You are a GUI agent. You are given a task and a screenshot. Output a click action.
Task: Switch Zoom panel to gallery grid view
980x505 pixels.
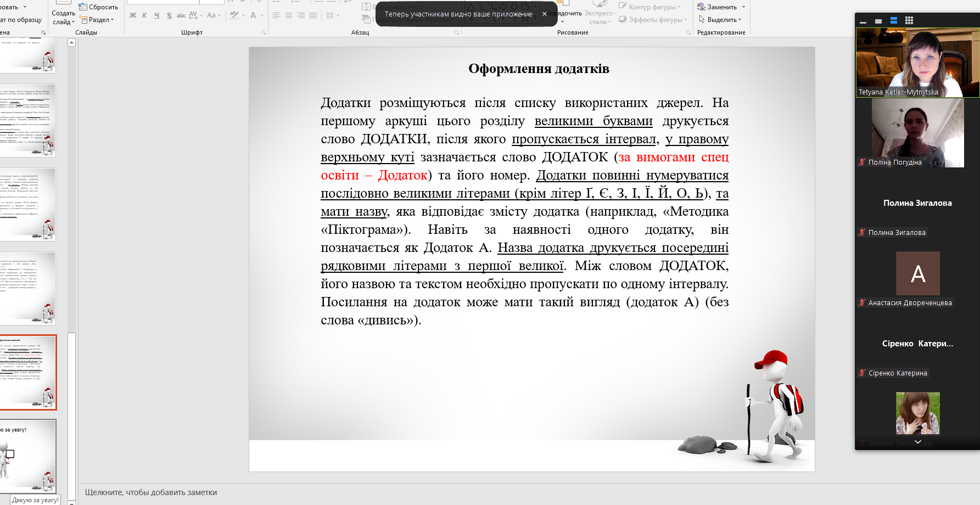909,20
